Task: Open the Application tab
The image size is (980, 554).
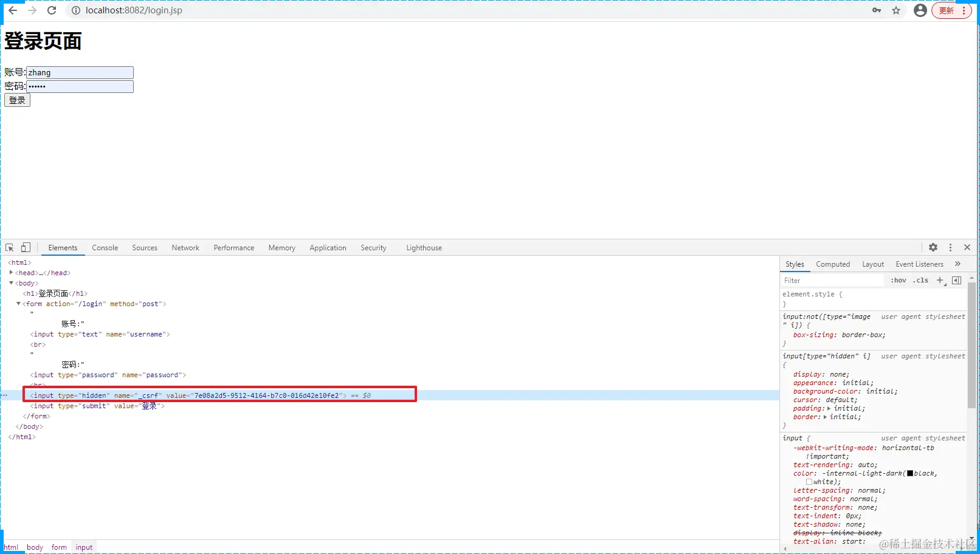Action: pyautogui.click(x=328, y=248)
